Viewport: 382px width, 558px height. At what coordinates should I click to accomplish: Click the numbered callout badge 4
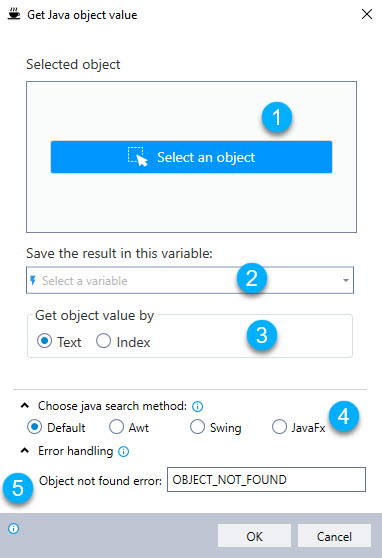tap(344, 416)
